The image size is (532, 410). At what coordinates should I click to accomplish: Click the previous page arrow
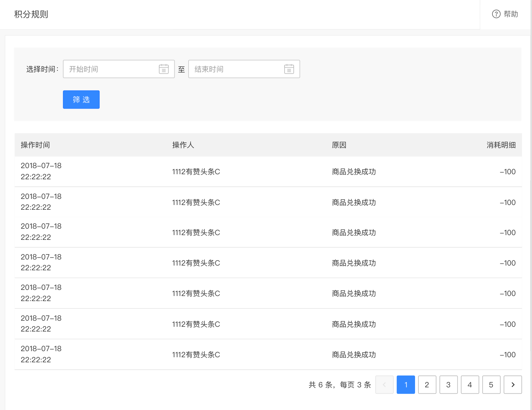(384, 385)
